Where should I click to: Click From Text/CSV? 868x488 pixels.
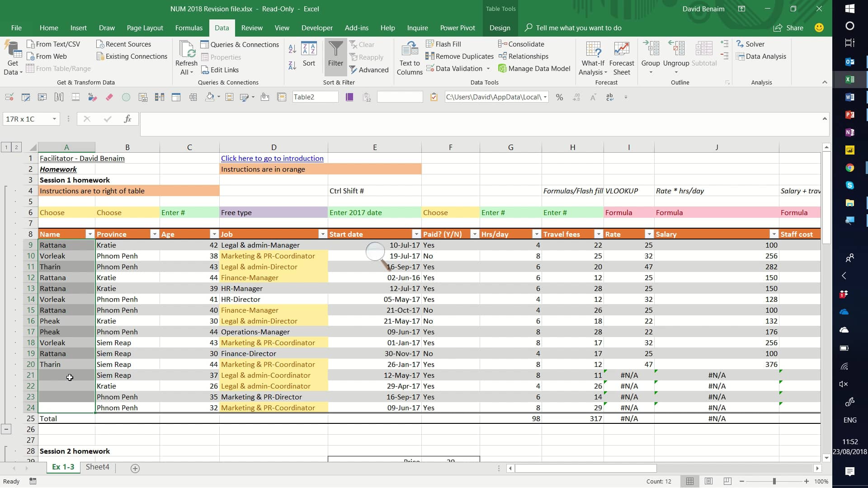click(x=53, y=44)
